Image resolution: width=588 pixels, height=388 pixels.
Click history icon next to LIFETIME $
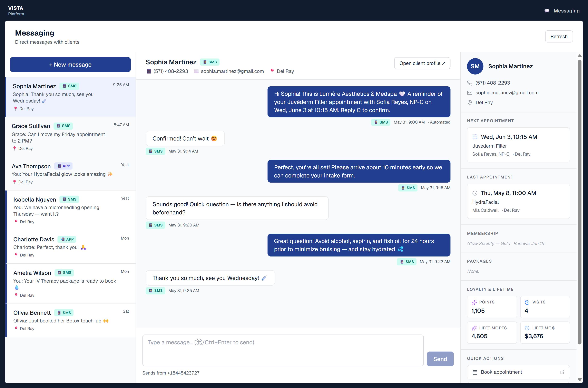pyautogui.click(x=527, y=328)
